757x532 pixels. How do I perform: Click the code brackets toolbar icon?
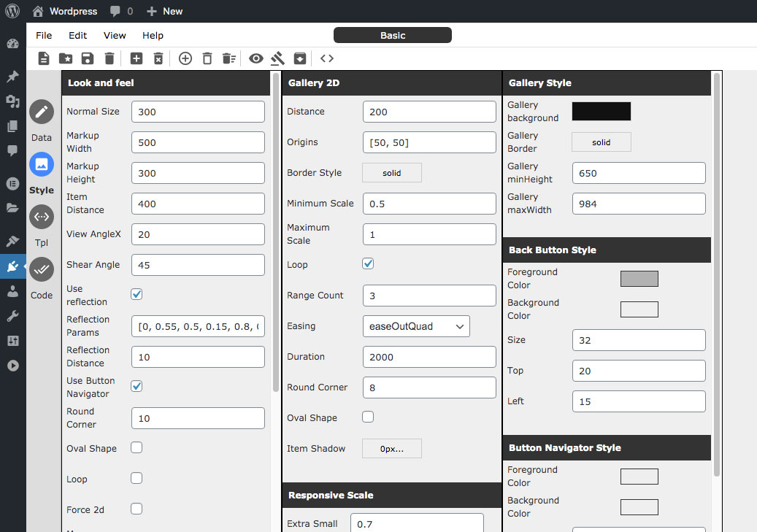[327, 58]
